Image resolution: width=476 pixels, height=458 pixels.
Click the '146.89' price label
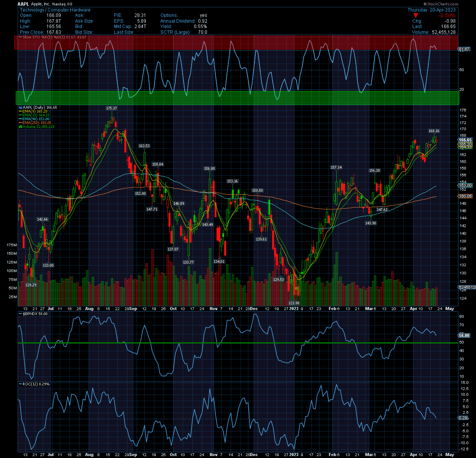pos(179,204)
